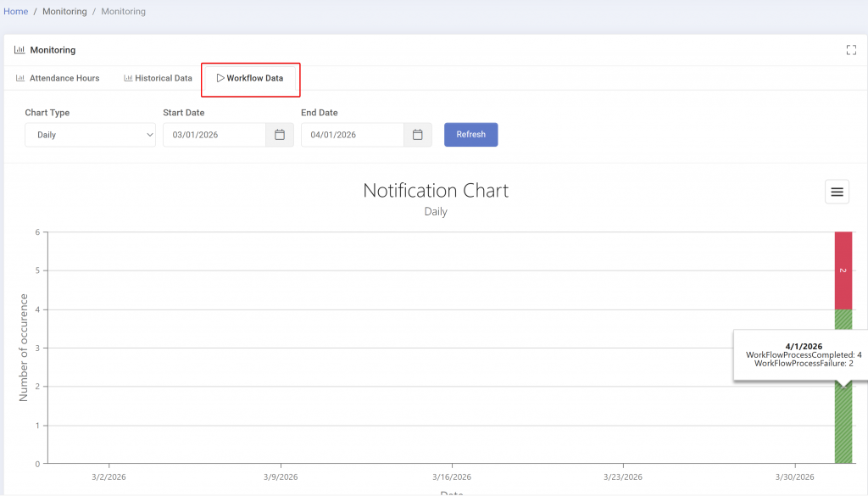This screenshot has width=868, height=496.
Task: Select the green WorkFlowProcessCompleted bar segment
Action: 843,424
